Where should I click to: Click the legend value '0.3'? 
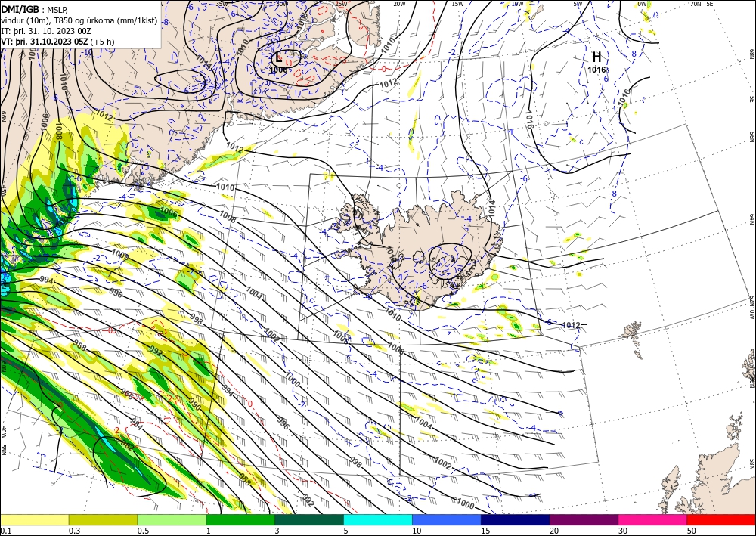point(74,531)
